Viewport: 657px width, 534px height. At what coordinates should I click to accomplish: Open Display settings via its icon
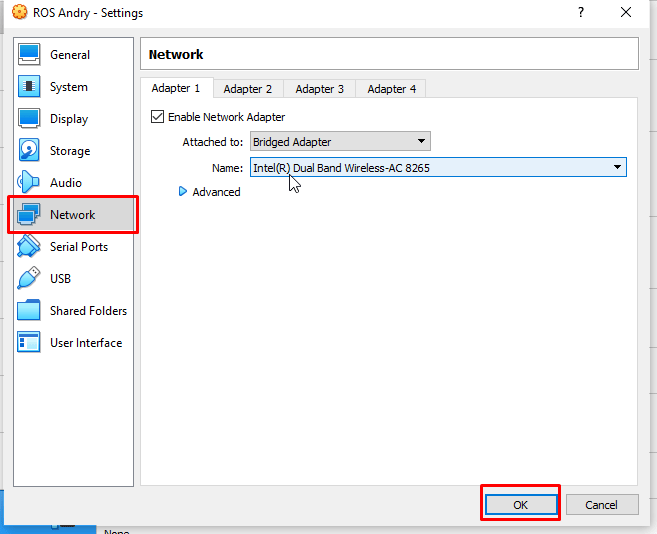click(x=30, y=119)
